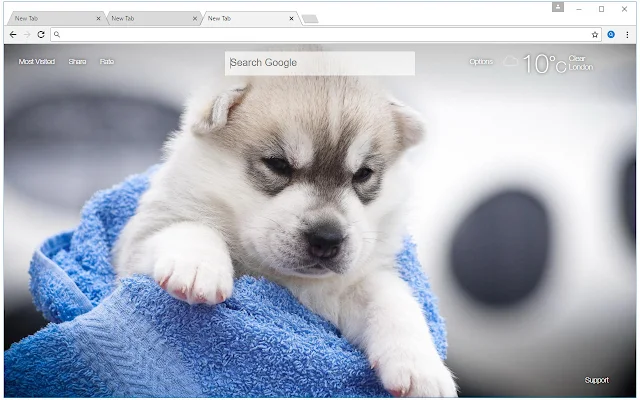Reload the page with the refresh icon
The width and height of the screenshot is (640, 400).
pyautogui.click(x=41, y=35)
